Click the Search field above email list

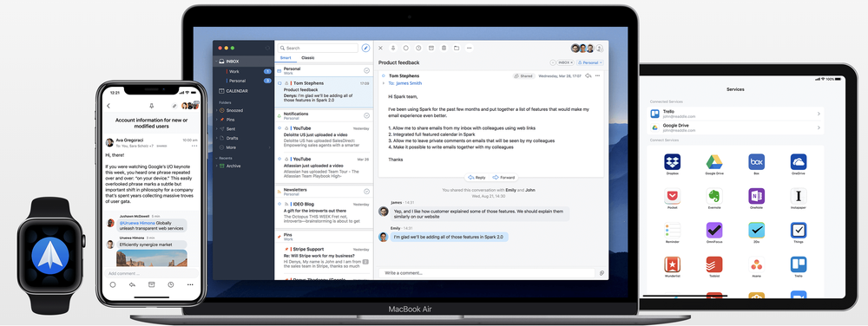pos(318,48)
